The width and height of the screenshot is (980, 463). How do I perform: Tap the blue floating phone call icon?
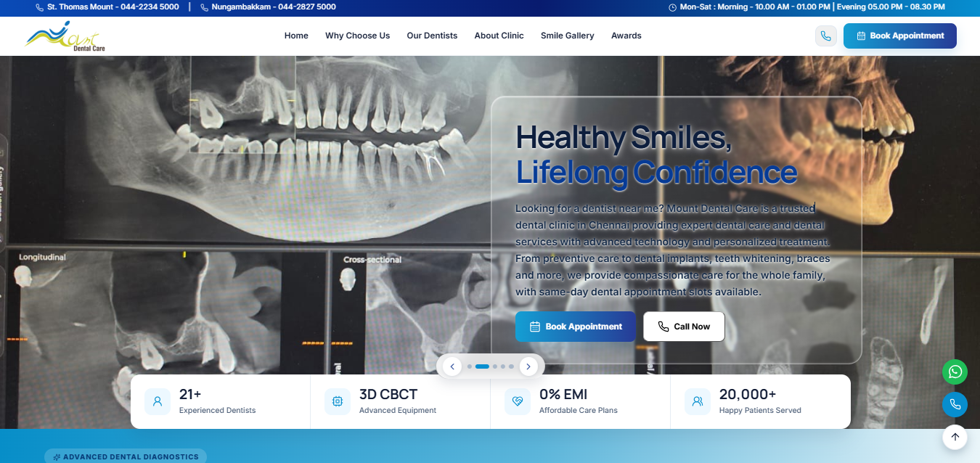pos(955,404)
